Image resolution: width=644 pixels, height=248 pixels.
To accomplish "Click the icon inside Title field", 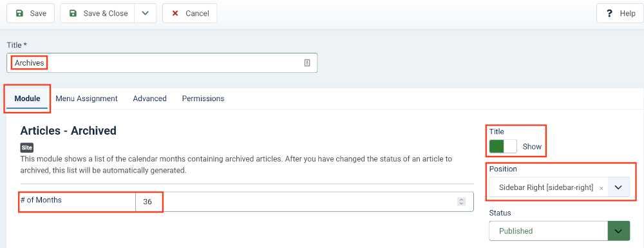I will (307, 63).
